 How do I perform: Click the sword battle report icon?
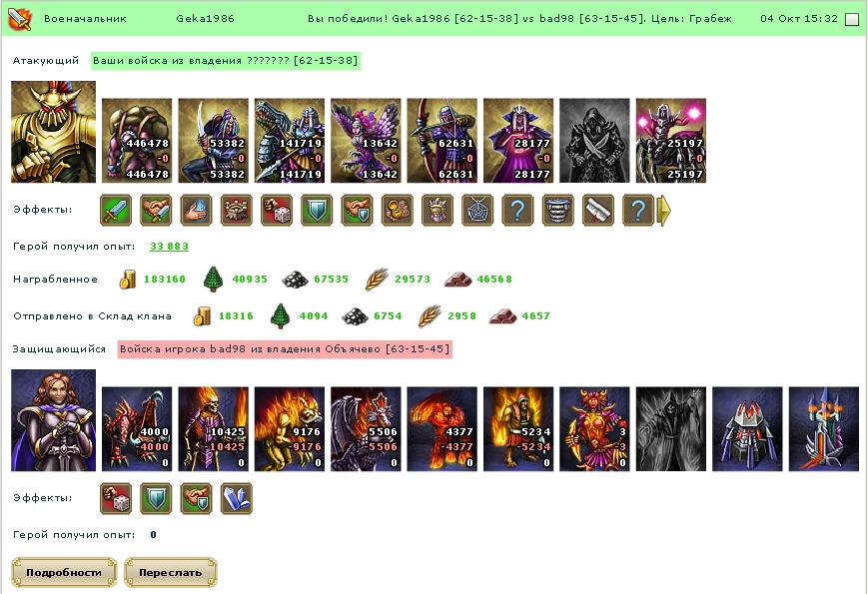pos(20,19)
